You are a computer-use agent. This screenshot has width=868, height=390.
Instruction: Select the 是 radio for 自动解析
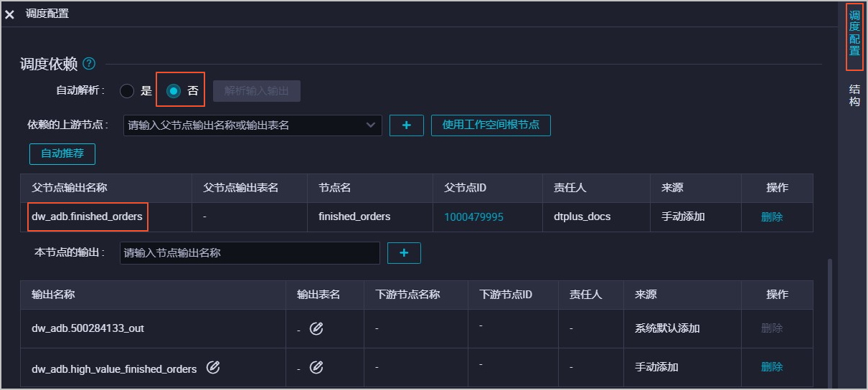click(x=127, y=91)
